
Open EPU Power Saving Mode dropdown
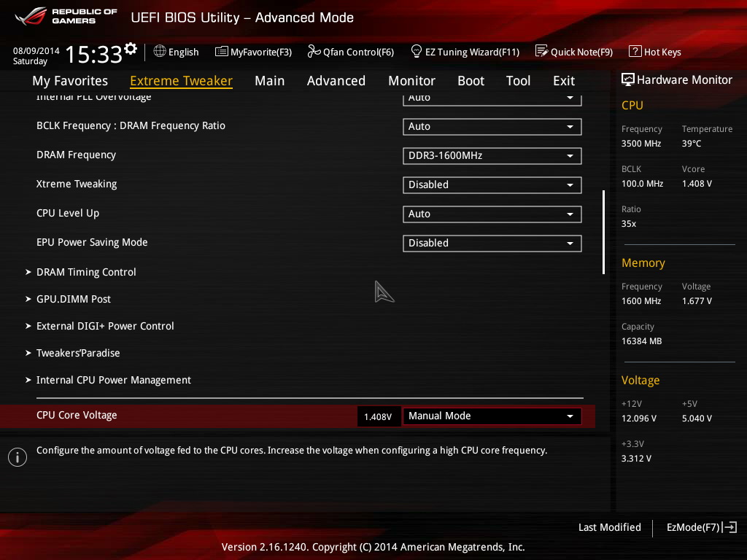(x=492, y=244)
